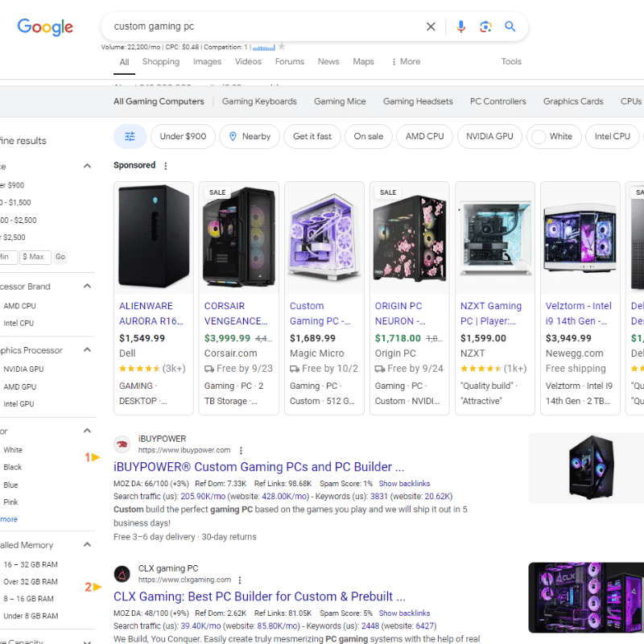Select Gaming Headsets category
The height and width of the screenshot is (644, 644).
point(418,101)
